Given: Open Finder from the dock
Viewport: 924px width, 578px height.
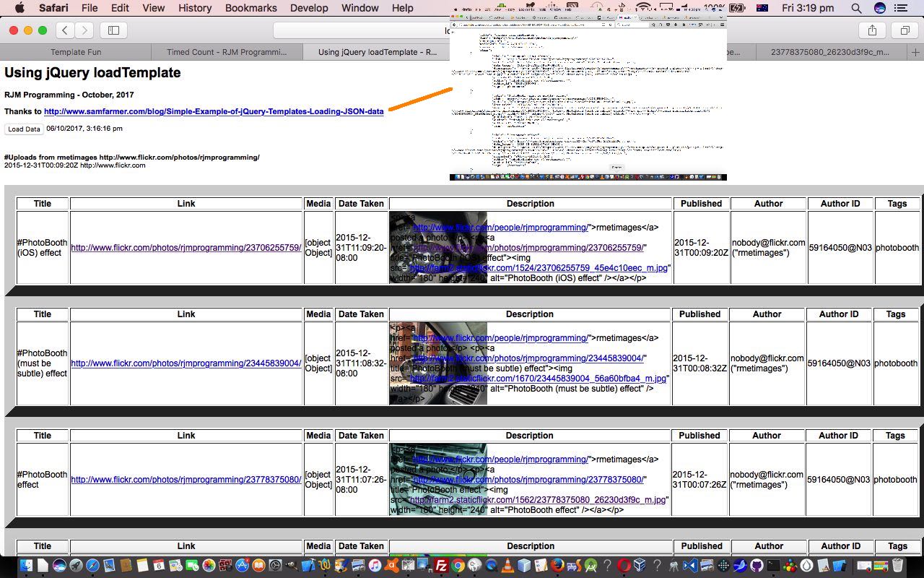Looking at the screenshot, I should pyautogui.click(x=26, y=566).
